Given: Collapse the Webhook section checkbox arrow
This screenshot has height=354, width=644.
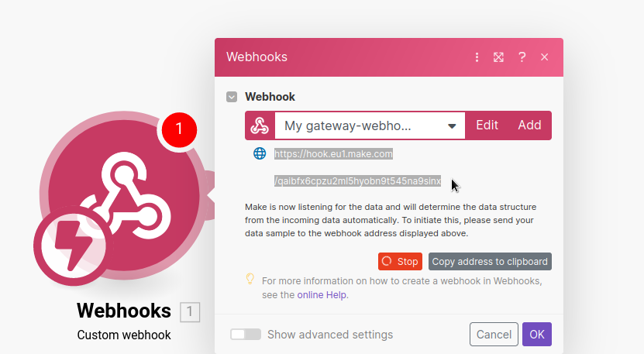Looking at the screenshot, I should (x=232, y=97).
